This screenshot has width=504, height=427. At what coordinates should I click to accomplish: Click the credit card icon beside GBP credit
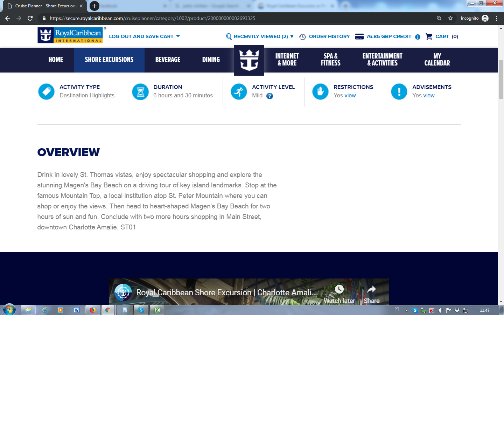pos(359,37)
